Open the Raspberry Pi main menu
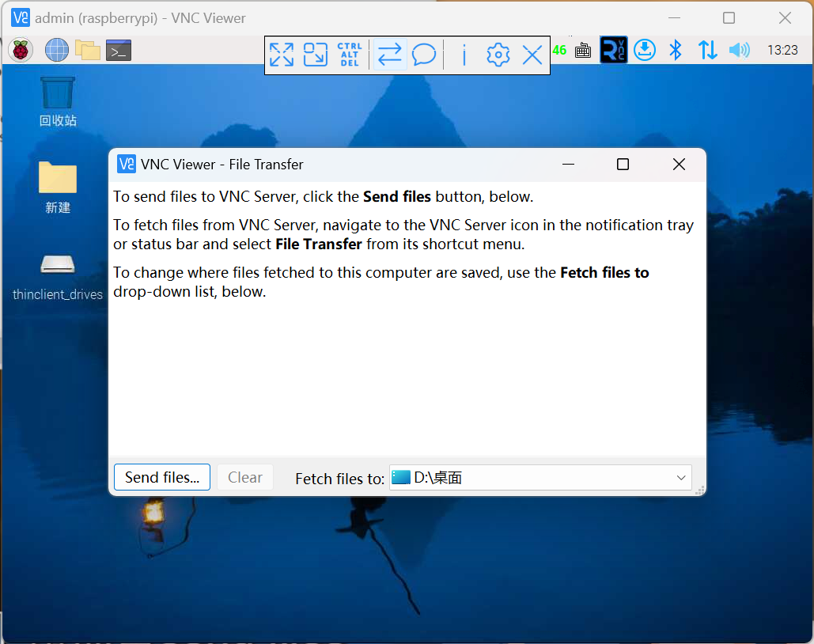Screen dimensions: 814x644 21,51
